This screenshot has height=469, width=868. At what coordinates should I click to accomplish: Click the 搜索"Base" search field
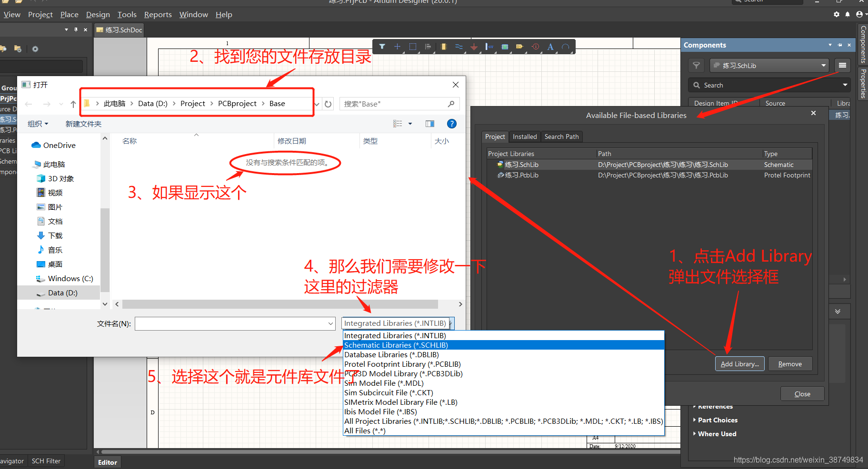(x=399, y=104)
